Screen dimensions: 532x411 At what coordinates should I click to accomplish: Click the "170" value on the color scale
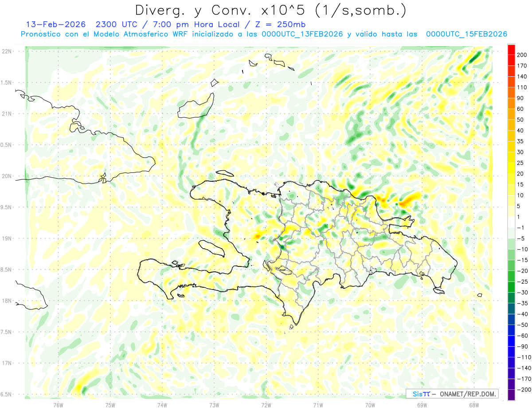click(x=521, y=66)
